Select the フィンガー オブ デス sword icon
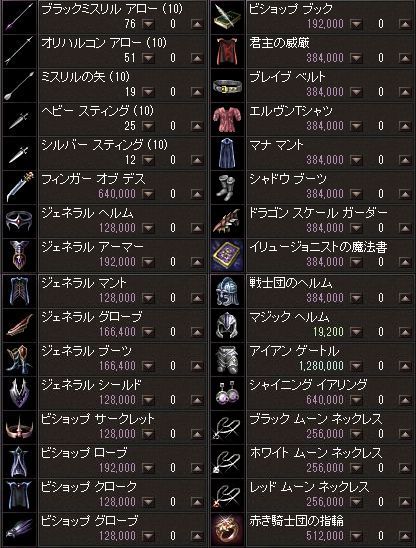 20,186
